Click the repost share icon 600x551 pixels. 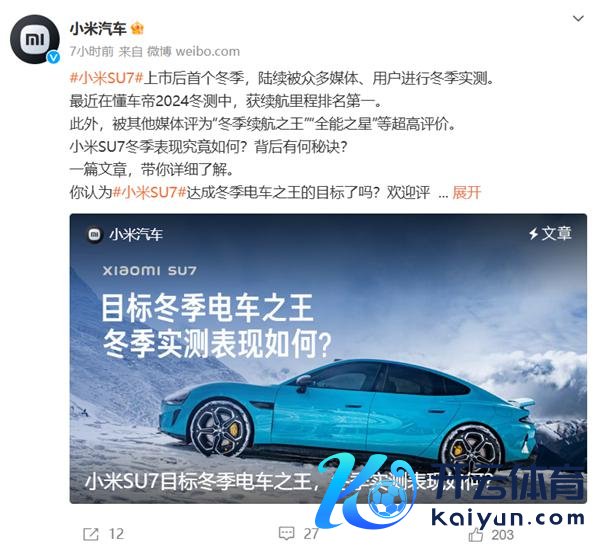91,534
